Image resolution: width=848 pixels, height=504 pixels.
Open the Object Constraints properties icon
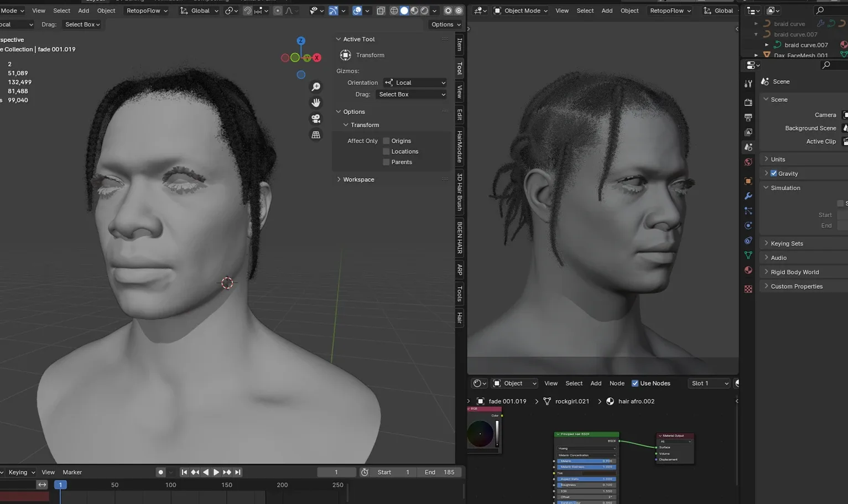click(x=748, y=241)
